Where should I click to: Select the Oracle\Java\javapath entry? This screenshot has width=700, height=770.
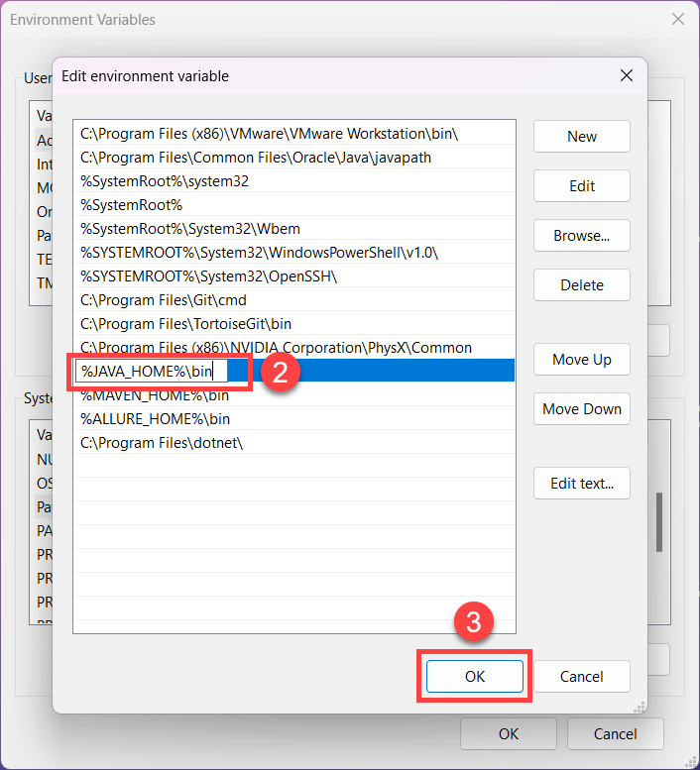point(294,158)
